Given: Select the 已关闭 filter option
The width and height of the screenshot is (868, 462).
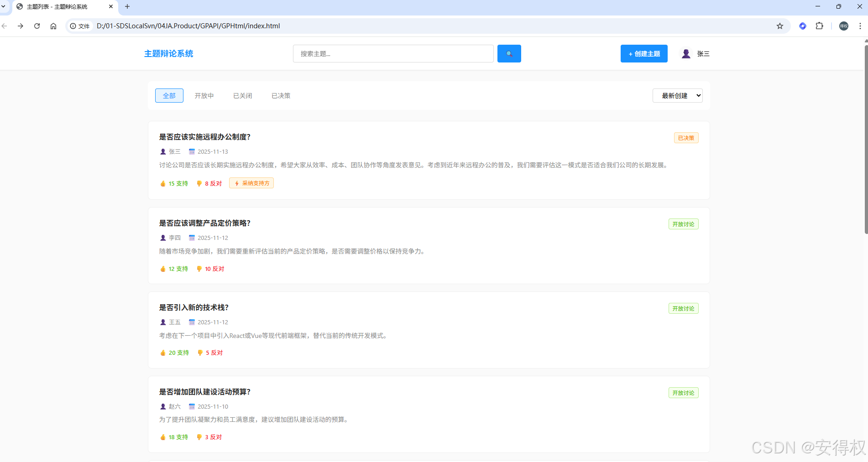Looking at the screenshot, I should point(242,95).
